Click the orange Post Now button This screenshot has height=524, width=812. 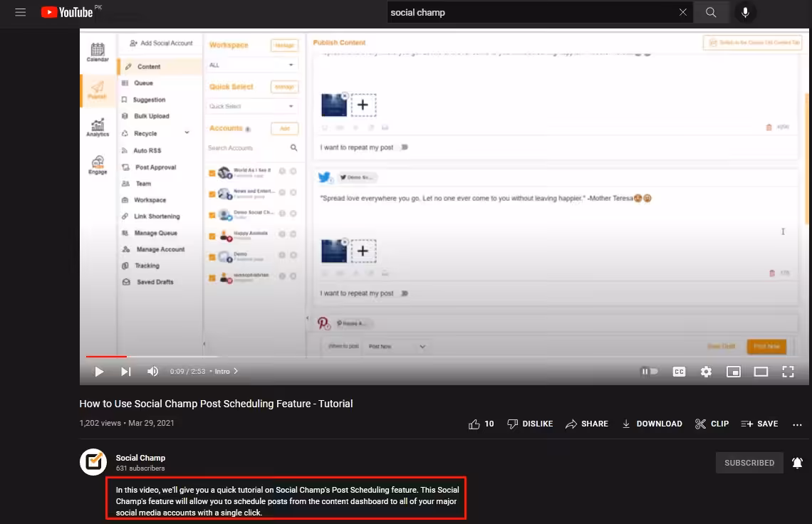click(x=766, y=347)
